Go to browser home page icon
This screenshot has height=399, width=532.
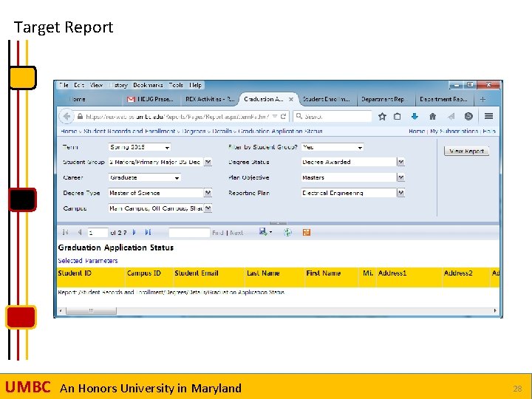coord(432,117)
